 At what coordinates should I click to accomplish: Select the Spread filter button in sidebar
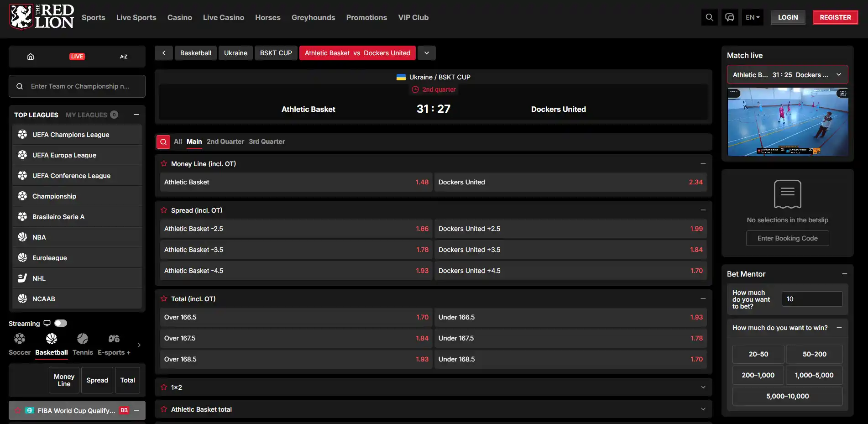(97, 380)
